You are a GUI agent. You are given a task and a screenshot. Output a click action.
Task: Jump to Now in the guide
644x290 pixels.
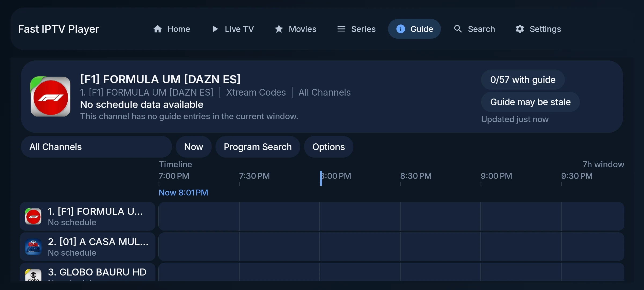tap(193, 147)
